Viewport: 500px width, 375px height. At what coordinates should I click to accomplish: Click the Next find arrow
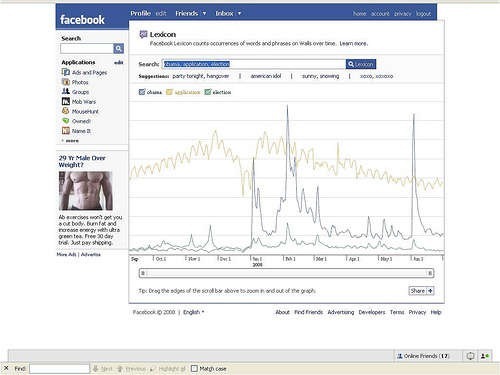[x=95, y=369]
